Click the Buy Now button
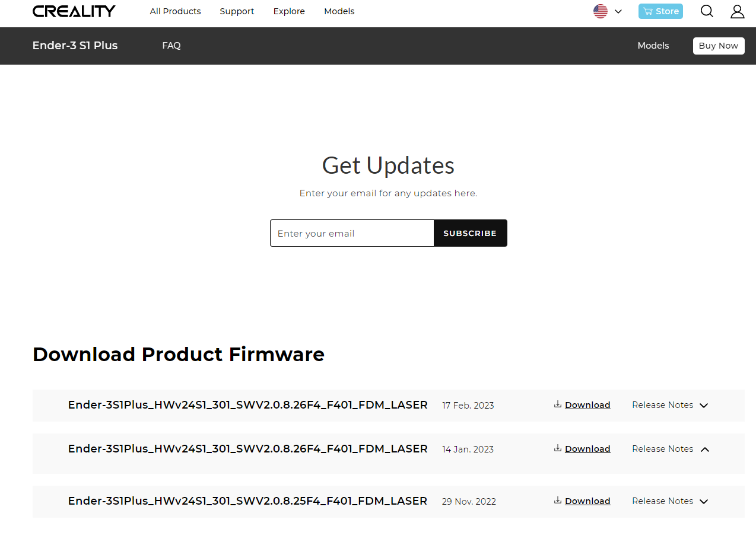 click(x=719, y=46)
